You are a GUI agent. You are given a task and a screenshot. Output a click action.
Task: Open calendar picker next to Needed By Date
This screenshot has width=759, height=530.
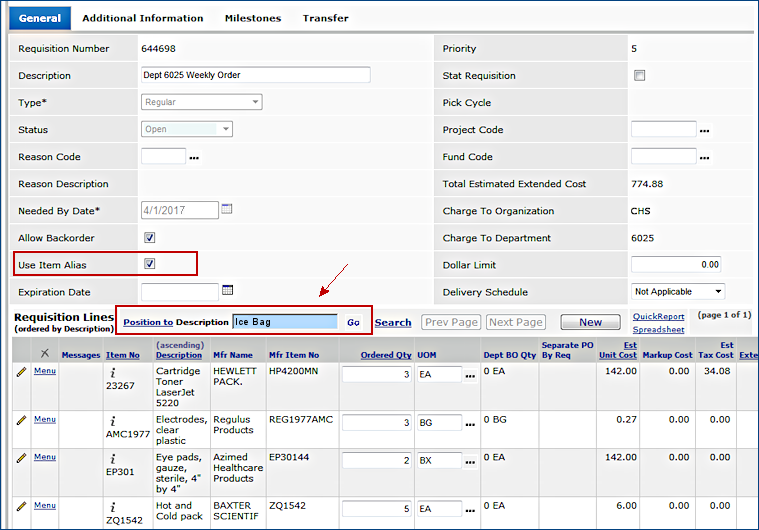pyautogui.click(x=227, y=209)
